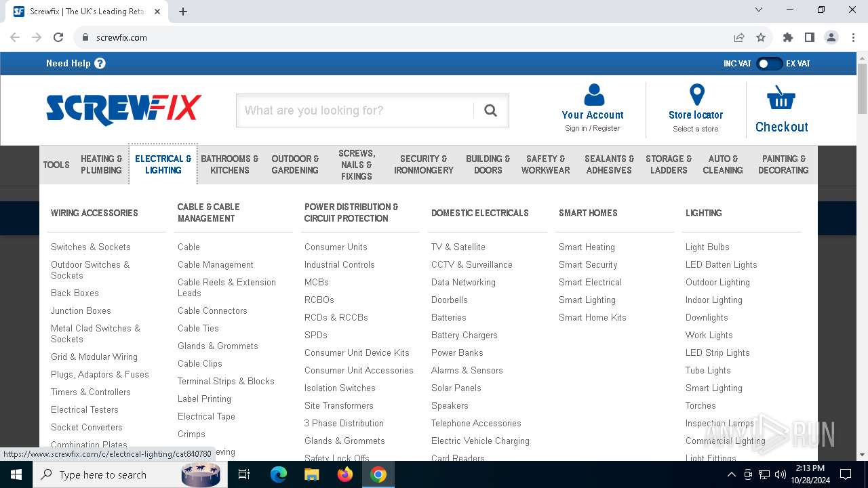Open Consumer Units link
The image size is (868, 488).
[336, 247]
